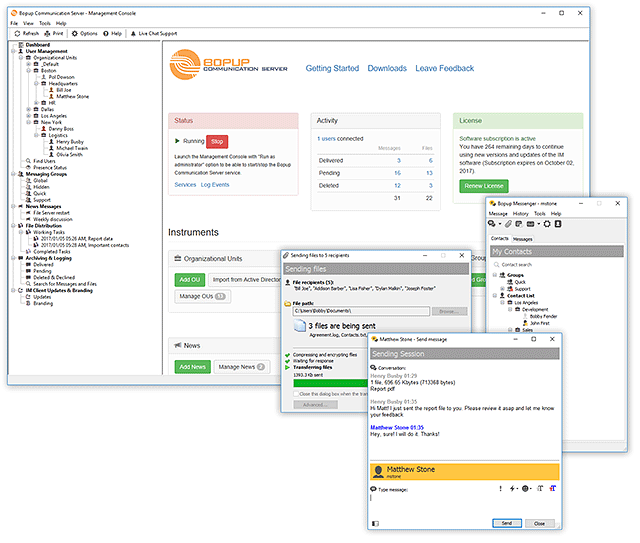Open dropdown arrow beside new message icon

[x=500, y=224]
